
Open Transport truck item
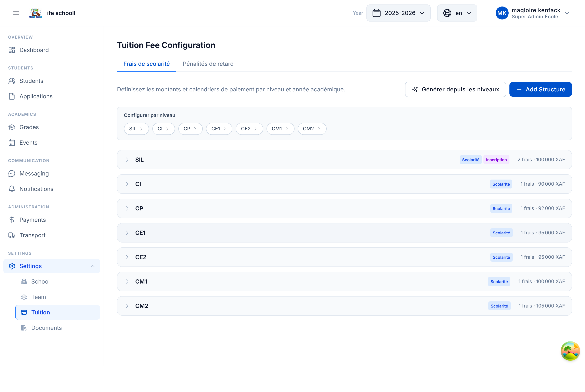point(32,235)
